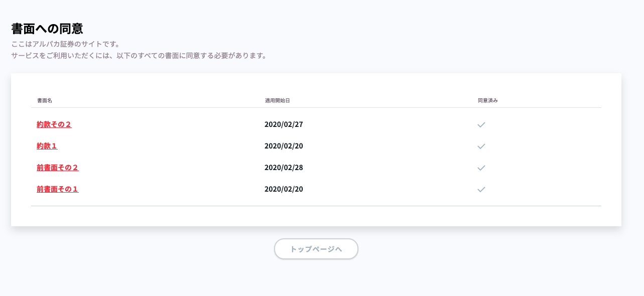Click the 書面名 column header
The height and width of the screenshot is (296, 644).
[45, 100]
